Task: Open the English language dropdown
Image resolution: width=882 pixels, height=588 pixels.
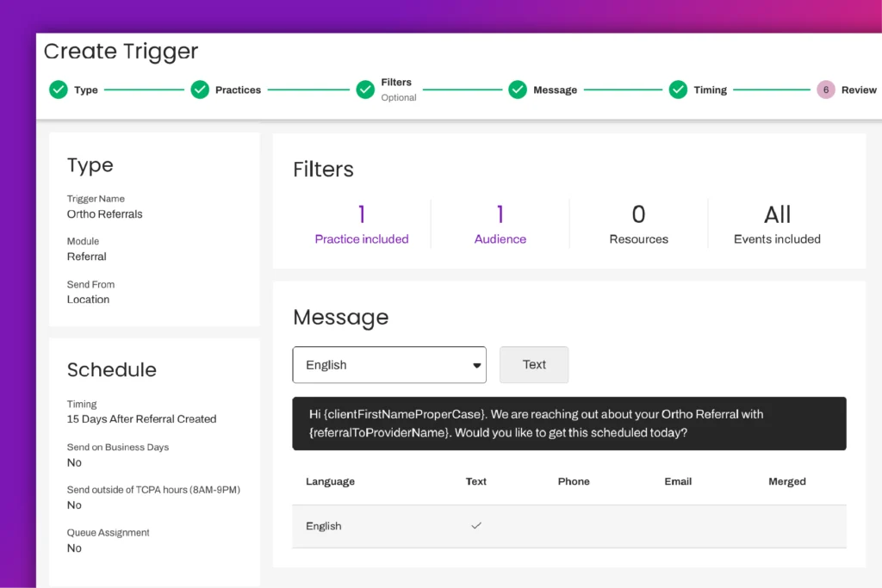Action: coord(389,365)
